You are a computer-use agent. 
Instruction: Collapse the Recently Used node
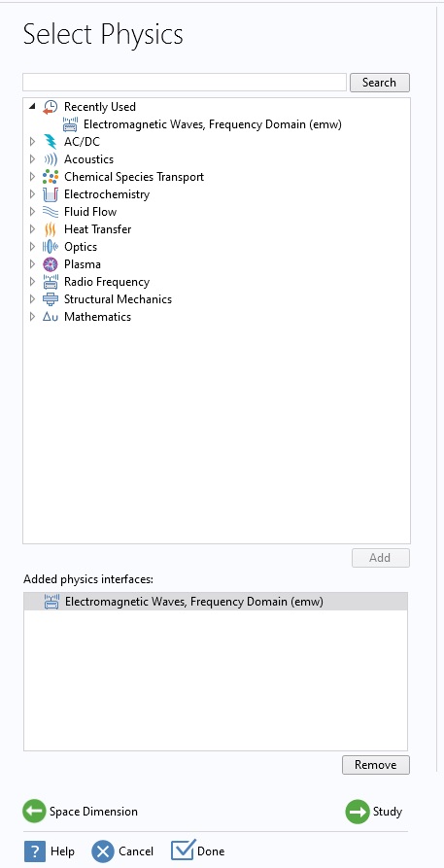pos(32,106)
